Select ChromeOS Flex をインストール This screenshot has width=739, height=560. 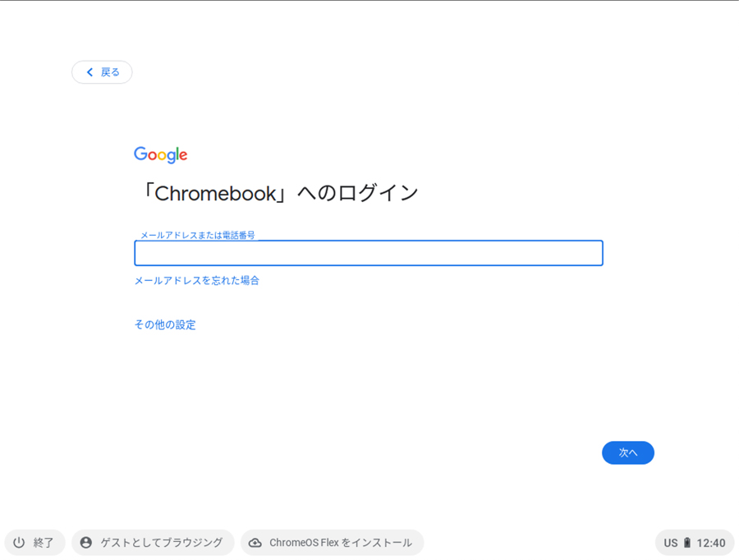click(341, 543)
